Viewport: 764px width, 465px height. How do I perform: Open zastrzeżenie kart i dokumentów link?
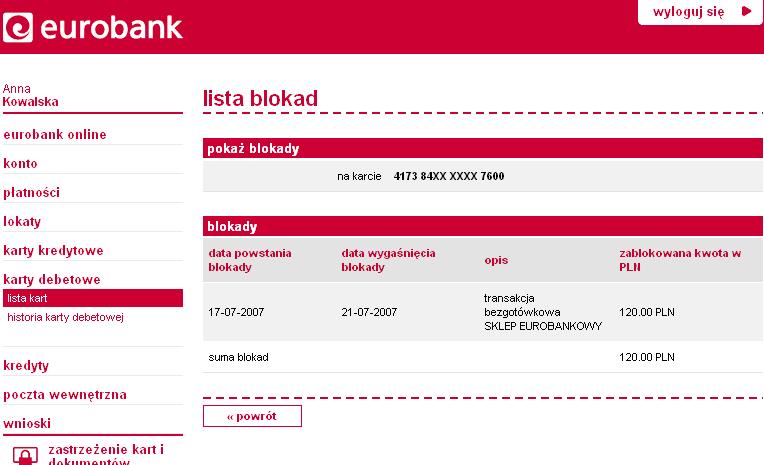click(106, 455)
